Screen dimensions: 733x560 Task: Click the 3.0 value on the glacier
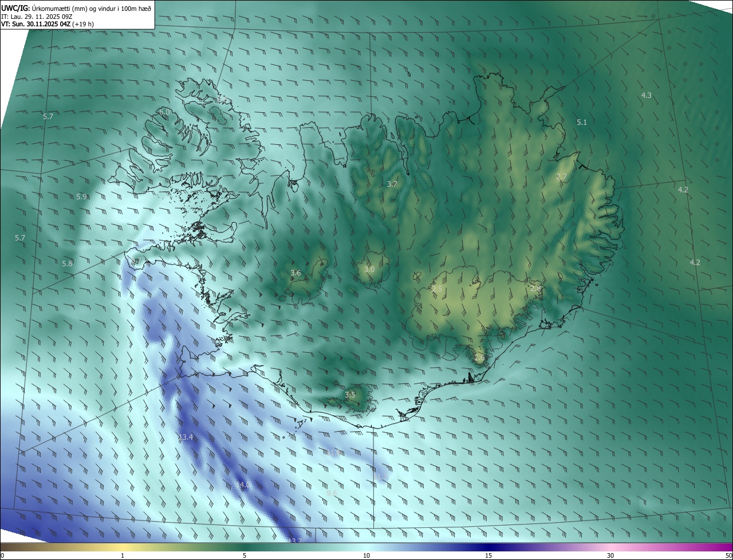[369, 269]
